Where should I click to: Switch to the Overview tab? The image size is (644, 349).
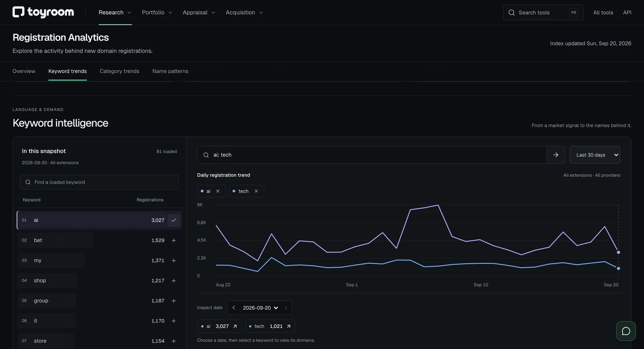click(x=24, y=71)
